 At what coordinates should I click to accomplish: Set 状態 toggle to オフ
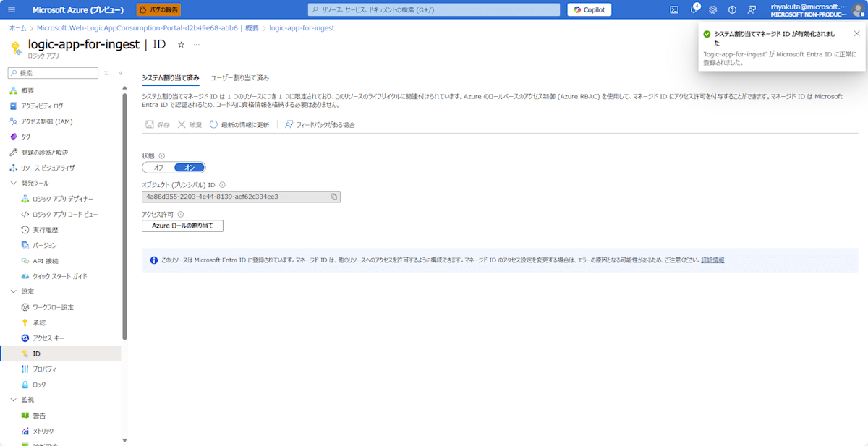point(158,167)
